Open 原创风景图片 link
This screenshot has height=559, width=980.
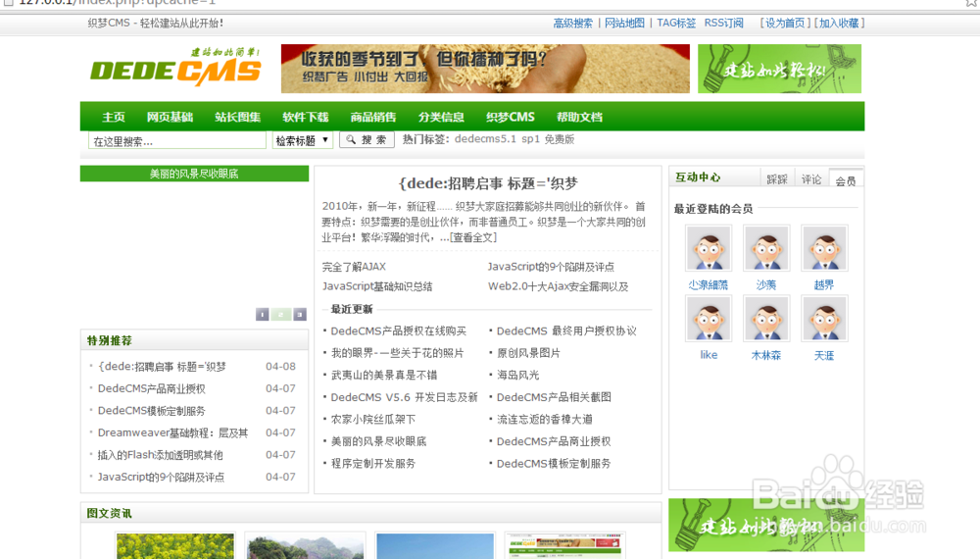coord(528,353)
